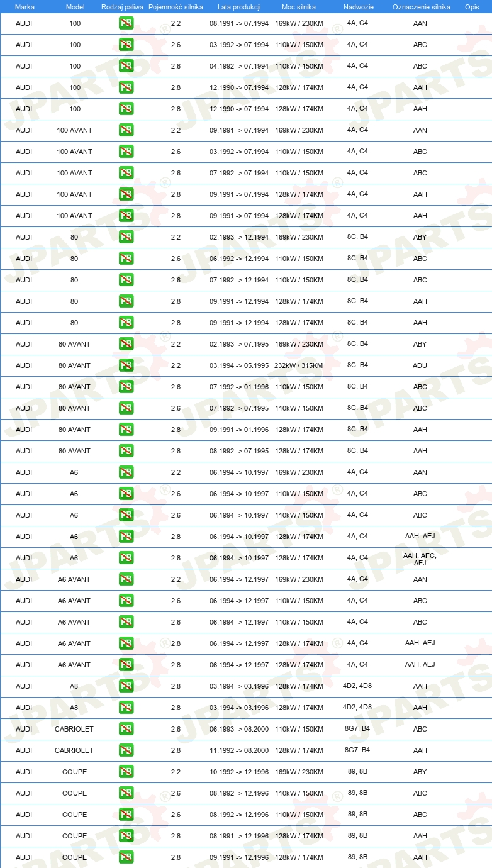
Task: Select the '8G7, B4' body cell in CABRIOLET 2.8 row
Action: tap(357, 750)
